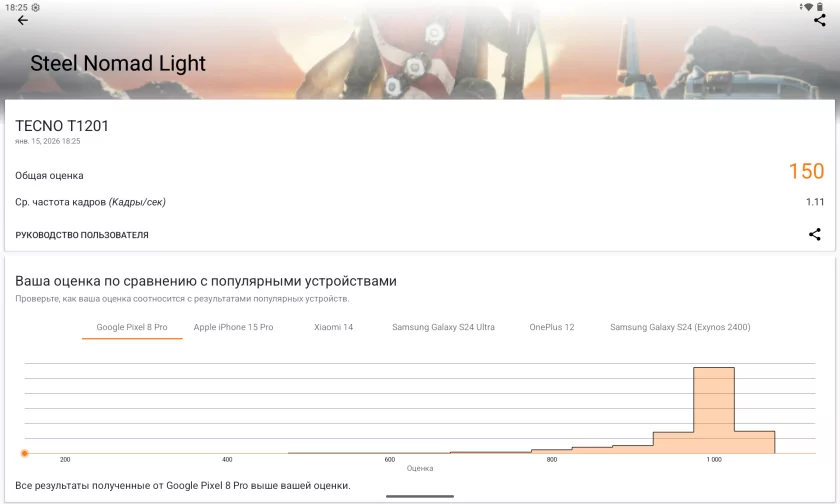Open РУКОВОДСТВО ПОЛЬЗОВАТЕЛЯ link

pyautogui.click(x=82, y=235)
